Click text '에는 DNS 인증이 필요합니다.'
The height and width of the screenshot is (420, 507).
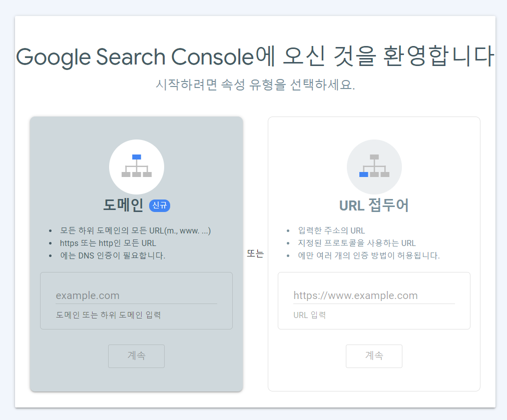click(113, 255)
